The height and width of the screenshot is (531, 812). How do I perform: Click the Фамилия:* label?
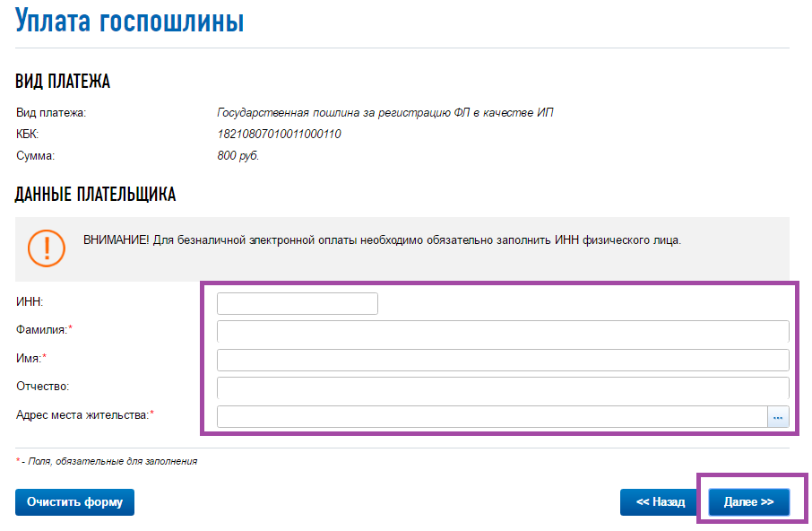(44, 330)
